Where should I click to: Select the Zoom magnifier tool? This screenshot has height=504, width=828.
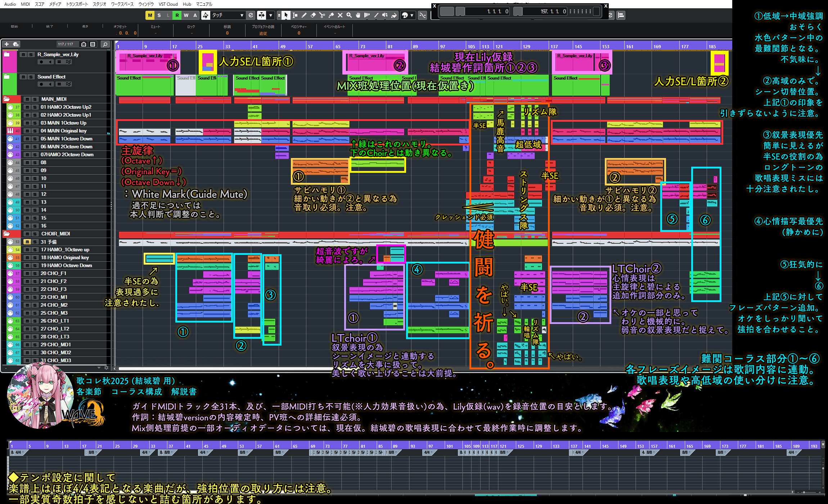[349, 15]
